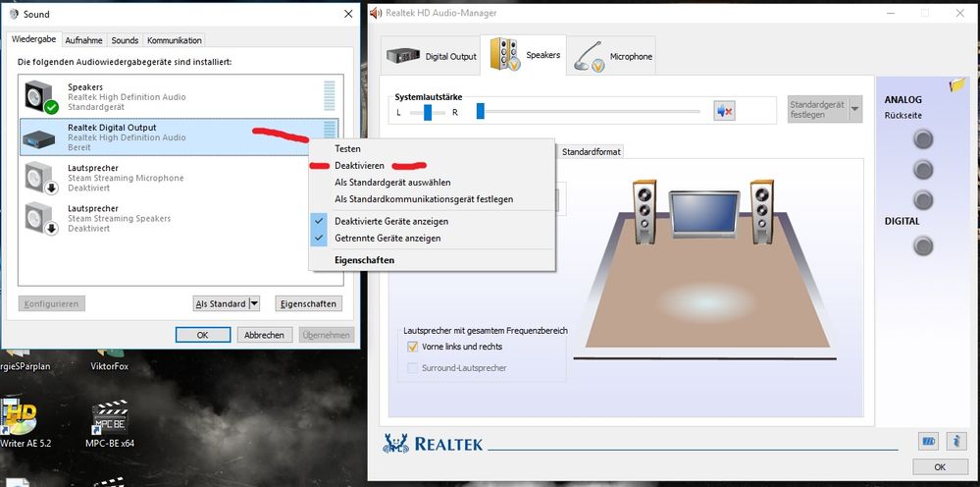
Task: Open the info icon in Realtek Audio-Manager
Action: point(958,441)
